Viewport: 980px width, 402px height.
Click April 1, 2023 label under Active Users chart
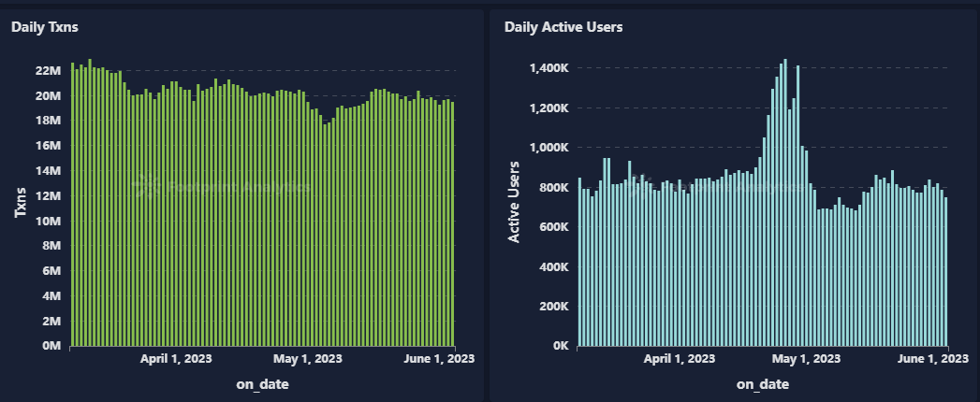coord(681,359)
